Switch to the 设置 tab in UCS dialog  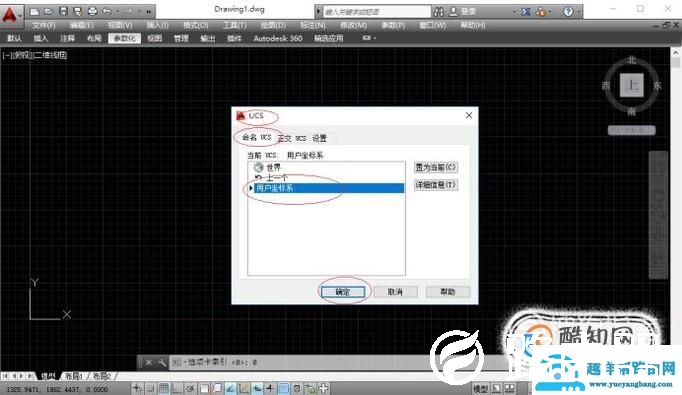click(x=319, y=138)
